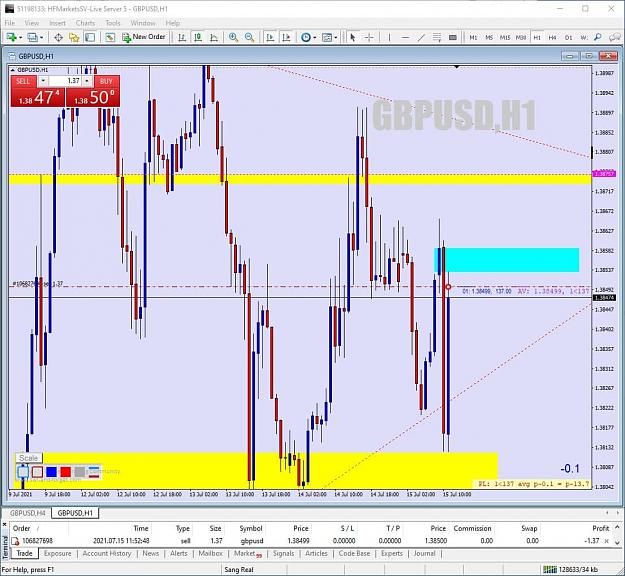
Task: Select the Crosshair tool
Action: tap(369, 37)
